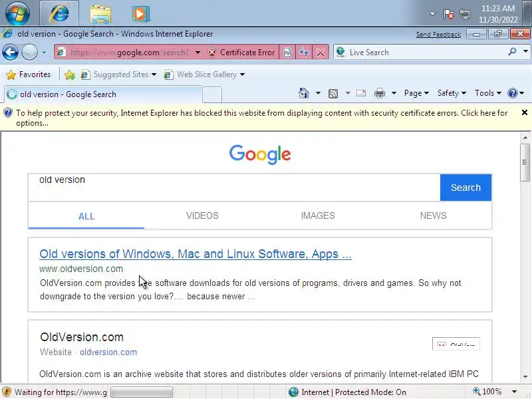Open the Favorites star button

[29, 74]
